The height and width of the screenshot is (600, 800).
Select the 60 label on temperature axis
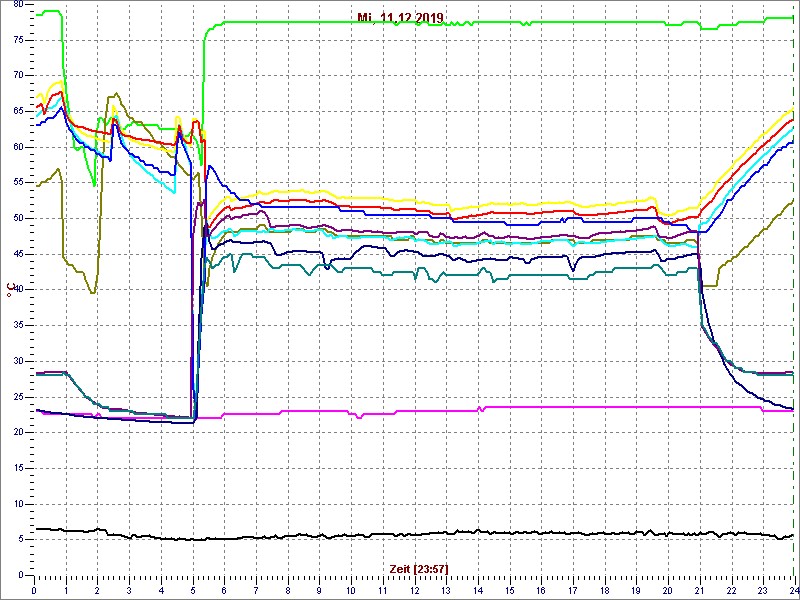pyautogui.click(x=18, y=147)
